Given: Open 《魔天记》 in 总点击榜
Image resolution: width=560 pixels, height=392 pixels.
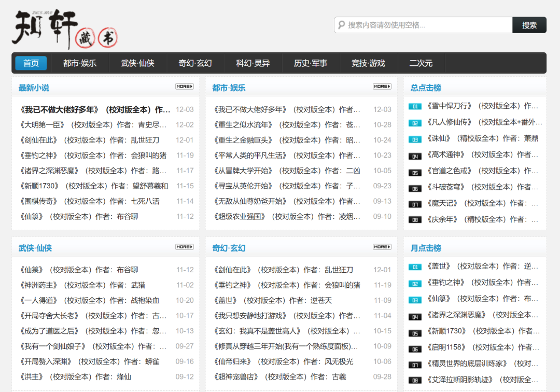Looking at the screenshot, I should click(x=483, y=203).
